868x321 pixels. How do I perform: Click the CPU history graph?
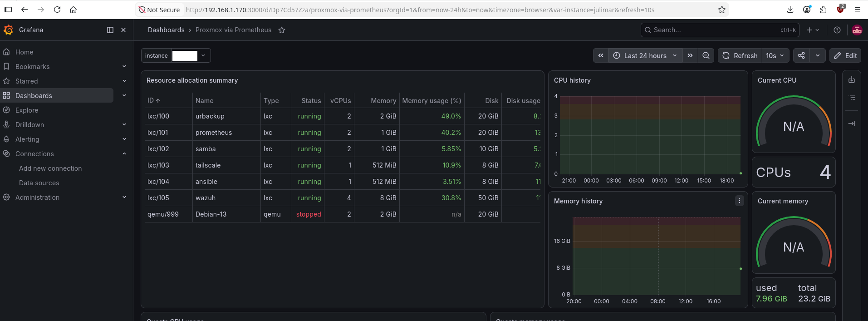tap(650, 135)
